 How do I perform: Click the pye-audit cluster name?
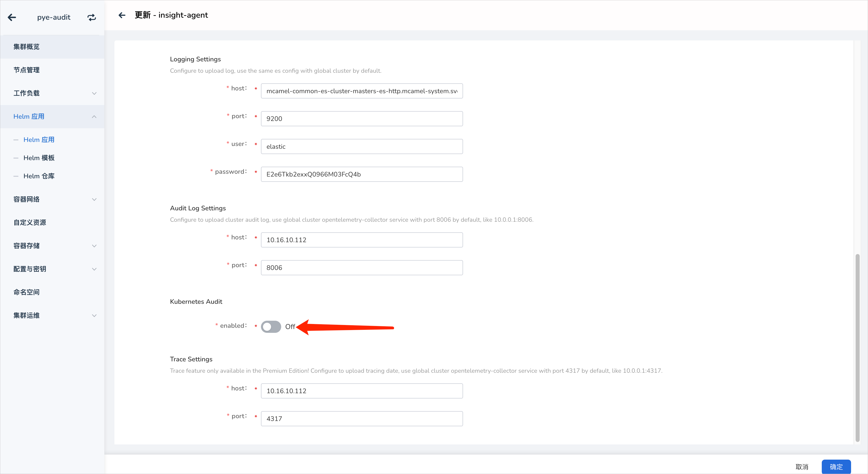coord(54,17)
